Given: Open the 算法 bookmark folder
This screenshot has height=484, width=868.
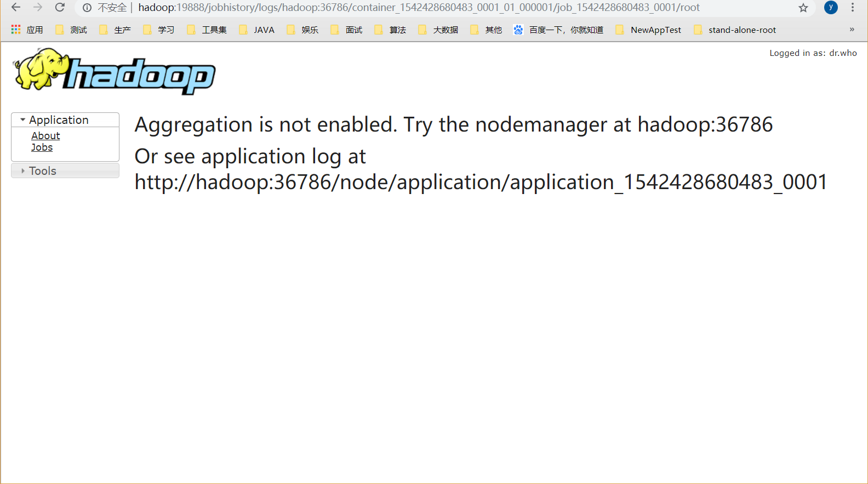Looking at the screenshot, I should (390, 30).
